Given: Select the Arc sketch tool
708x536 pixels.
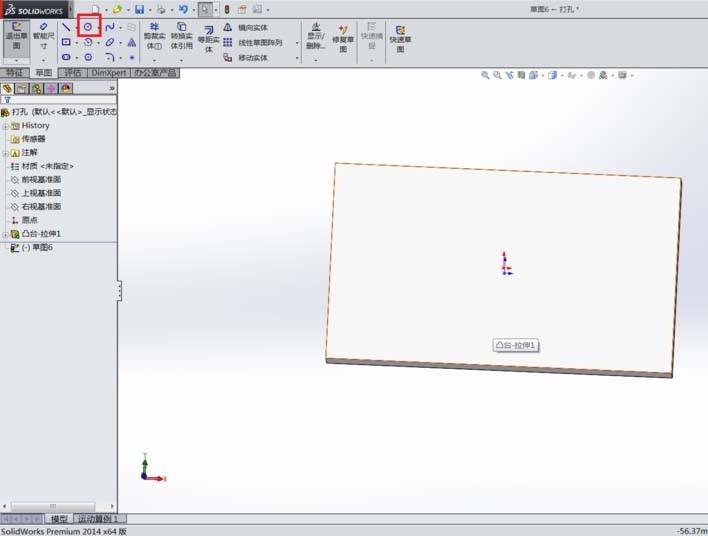Looking at the screenshot, I should coord(88,42).
